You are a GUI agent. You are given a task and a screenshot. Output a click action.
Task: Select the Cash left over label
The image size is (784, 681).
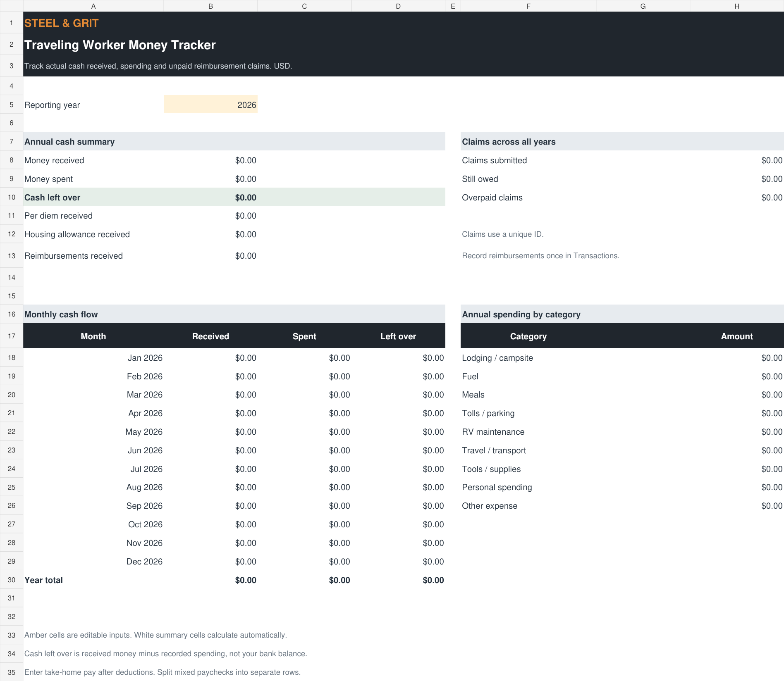pyautogui.click(x=53, y=198)
